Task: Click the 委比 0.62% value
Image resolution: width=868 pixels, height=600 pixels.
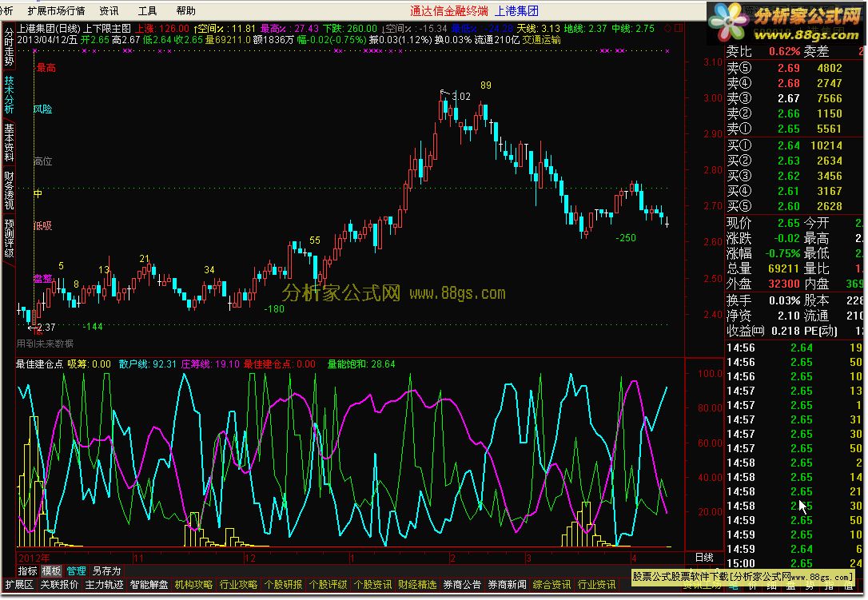Action: (x=762, y=51)
